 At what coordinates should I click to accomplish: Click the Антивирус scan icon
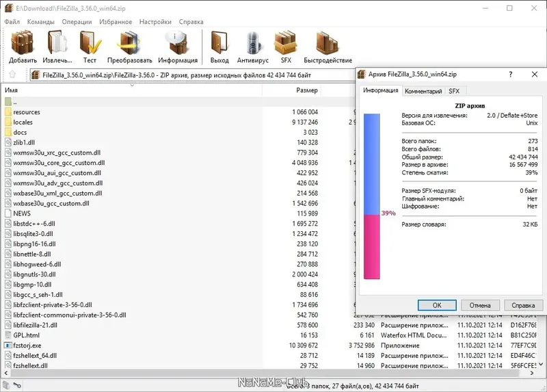(253, 47)
